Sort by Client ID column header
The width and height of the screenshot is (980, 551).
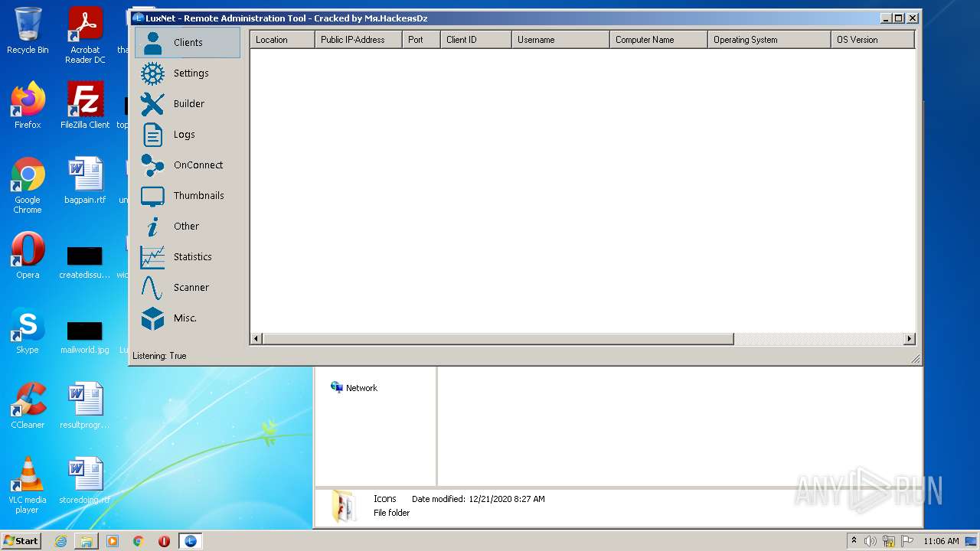coord(476,40)
